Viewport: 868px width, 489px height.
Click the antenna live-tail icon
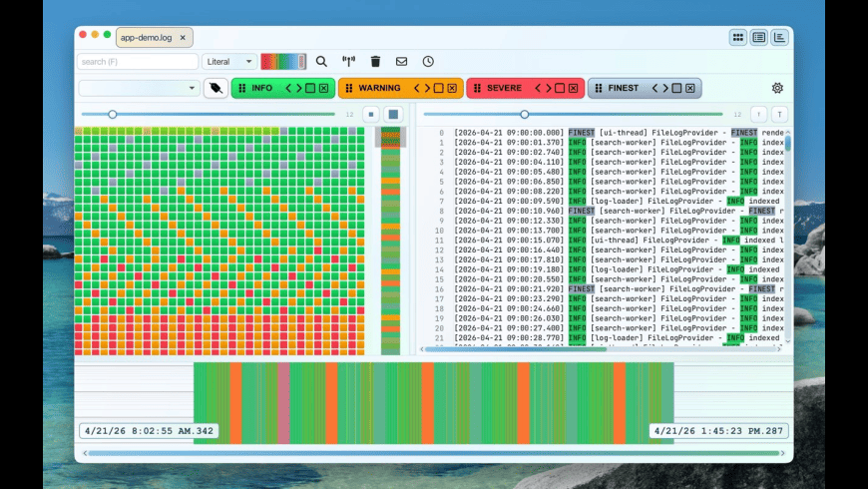[348, 62]
